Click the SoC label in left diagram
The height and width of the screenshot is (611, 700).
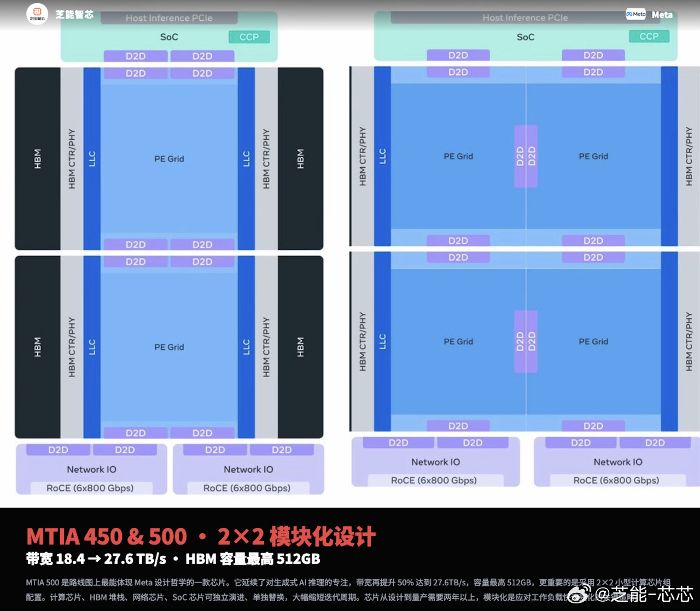[x=169, y=37]
